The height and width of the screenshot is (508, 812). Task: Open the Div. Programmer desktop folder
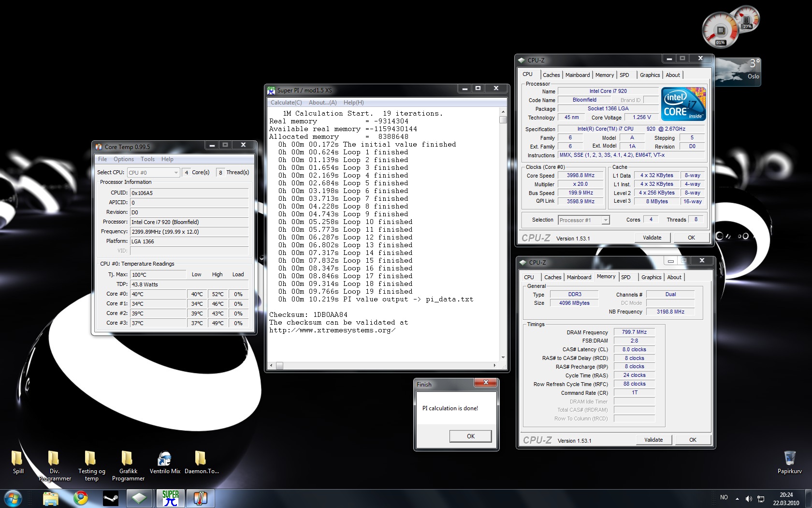[x=55, y=466]
